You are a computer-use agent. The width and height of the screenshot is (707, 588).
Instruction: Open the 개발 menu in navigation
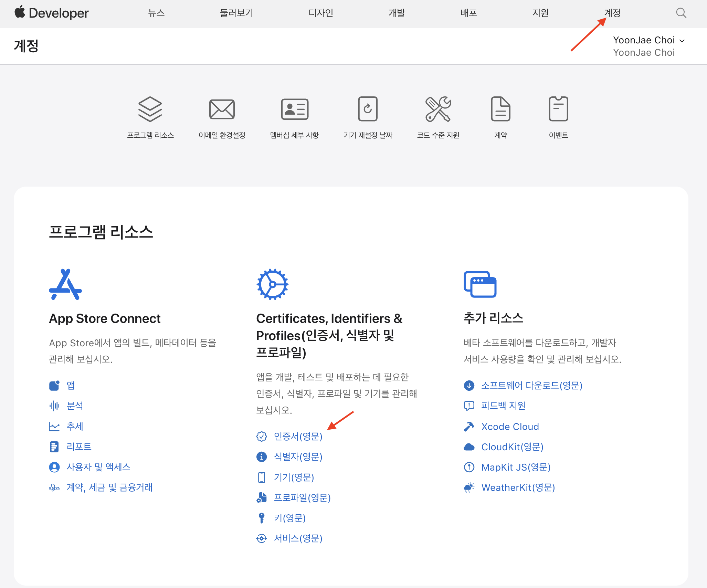pos(397,13)
